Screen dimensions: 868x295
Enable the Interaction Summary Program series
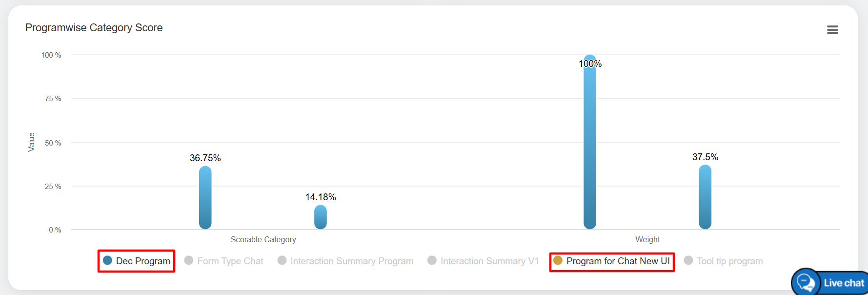pyautogui.click(x=352, y=261)
